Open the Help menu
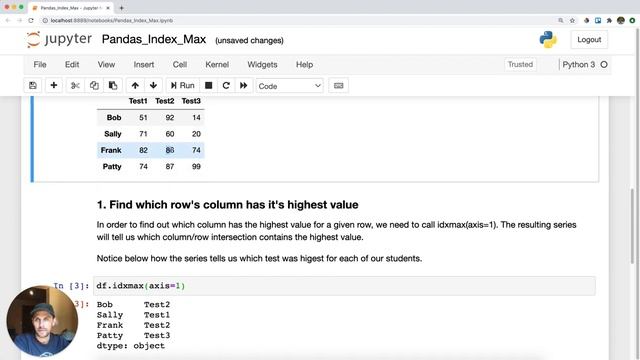The height and width of the screenshot is (360, 640). [x=304, y=64]
